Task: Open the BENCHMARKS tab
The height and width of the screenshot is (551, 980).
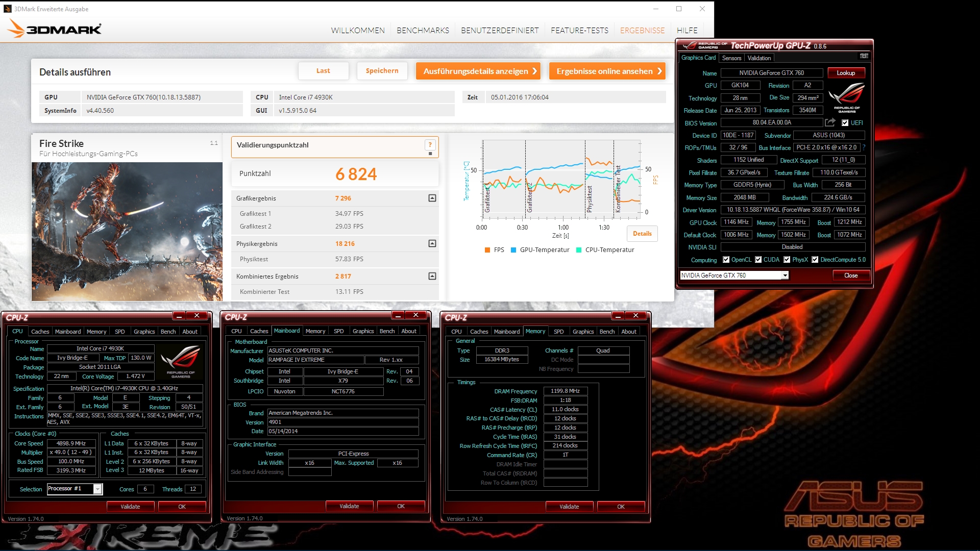Action: [423, 31]
